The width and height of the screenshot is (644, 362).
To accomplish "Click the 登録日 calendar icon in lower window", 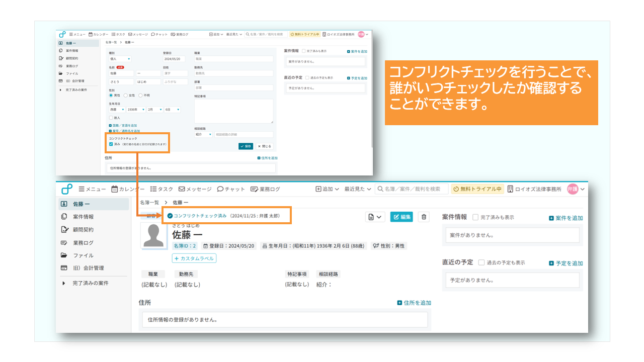I will tap(205, 246).
